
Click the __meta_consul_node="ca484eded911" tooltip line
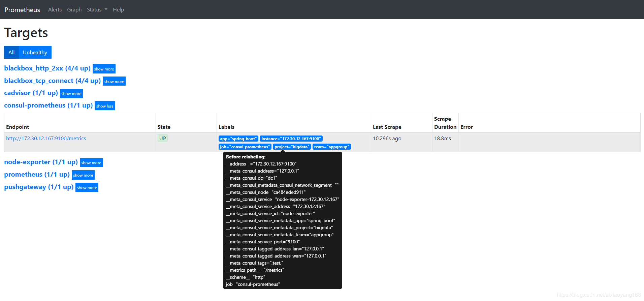pyautogui.click(x=266, y=192)
